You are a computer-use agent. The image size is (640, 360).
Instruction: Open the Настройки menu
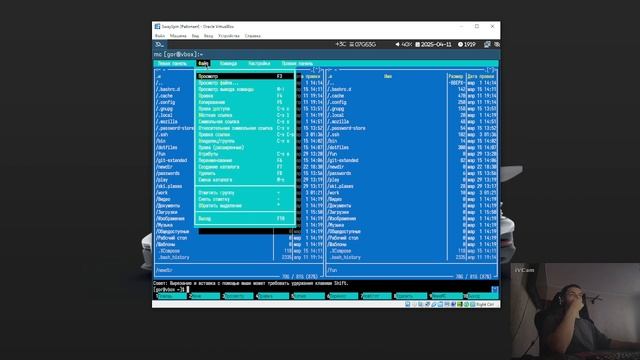click(x=259, y=64)
